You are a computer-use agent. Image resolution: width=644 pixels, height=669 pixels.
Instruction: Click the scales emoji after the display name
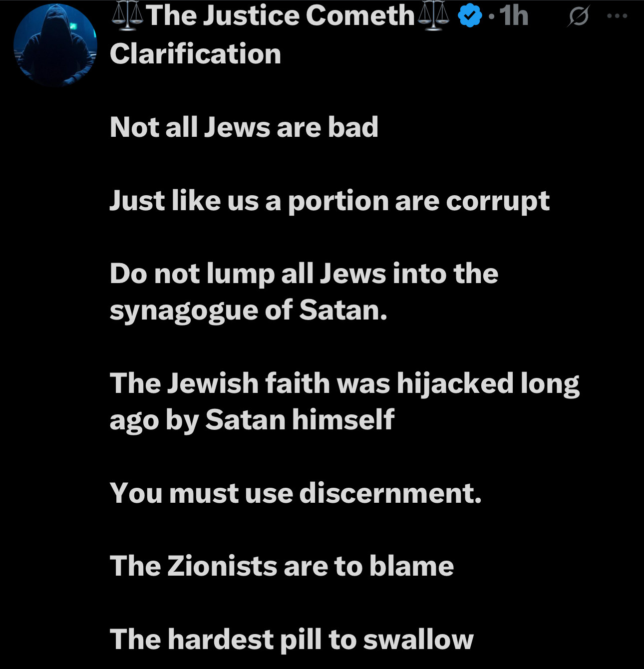433,16
